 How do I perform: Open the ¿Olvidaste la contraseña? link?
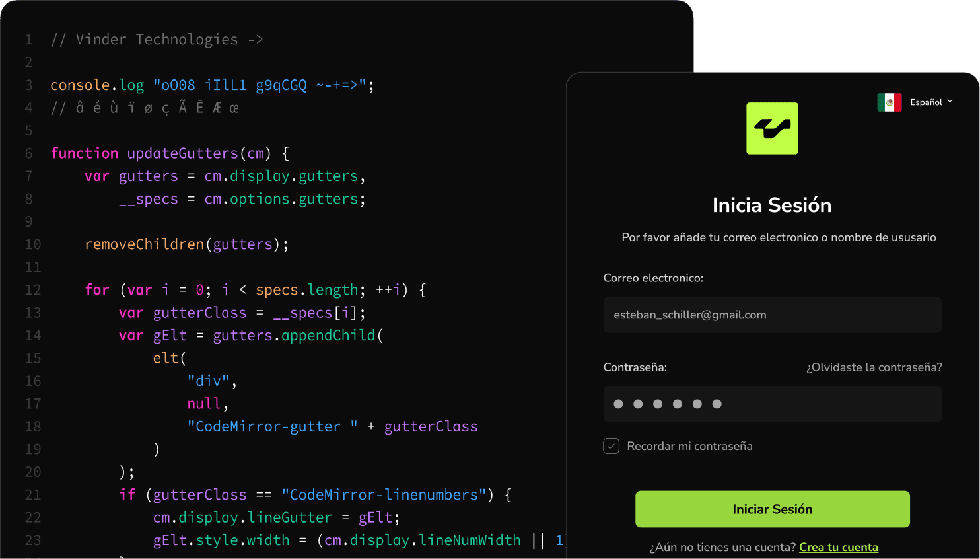(x=874, y=367)
